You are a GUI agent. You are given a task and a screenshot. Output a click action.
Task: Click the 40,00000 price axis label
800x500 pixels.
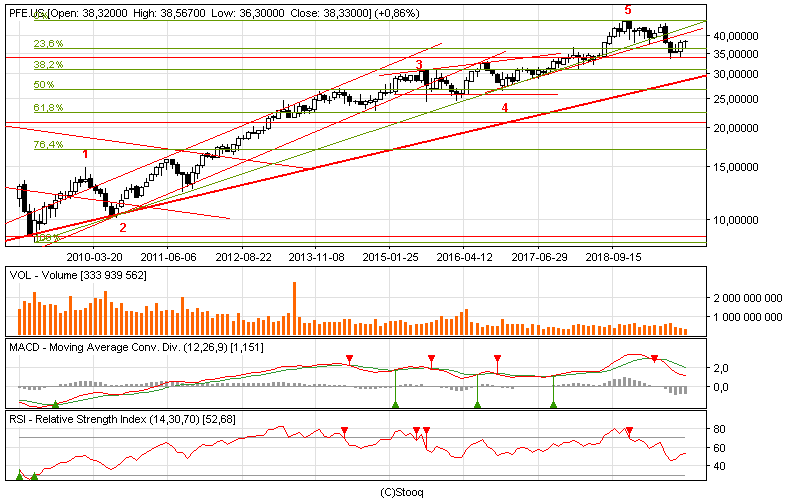(736, 36)
